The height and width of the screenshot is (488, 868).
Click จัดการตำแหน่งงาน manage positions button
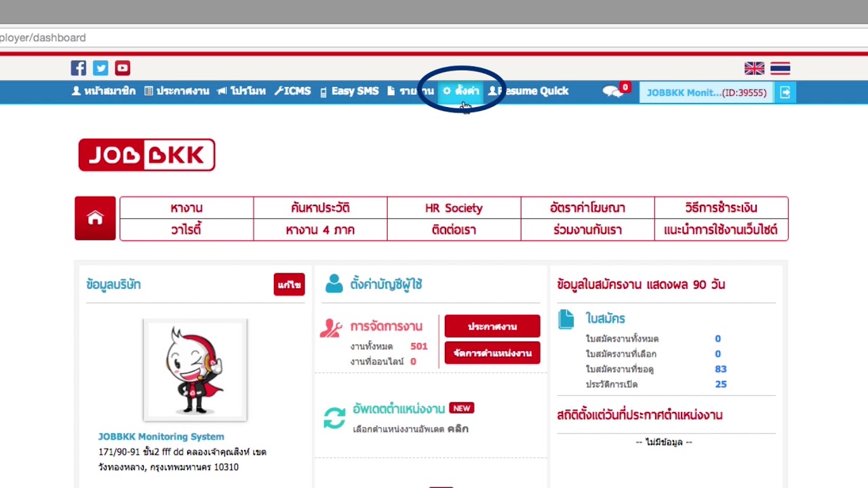(492, 353)
